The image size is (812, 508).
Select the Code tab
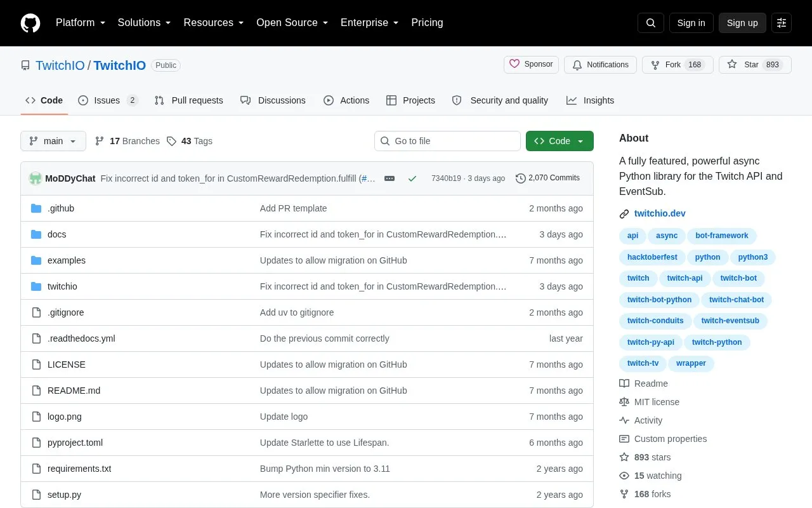(44, 100)
